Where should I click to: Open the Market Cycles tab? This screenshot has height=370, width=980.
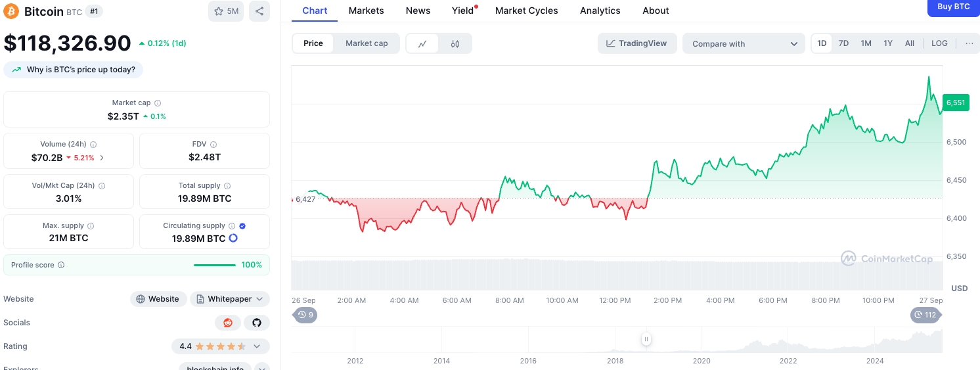point(526,11)
